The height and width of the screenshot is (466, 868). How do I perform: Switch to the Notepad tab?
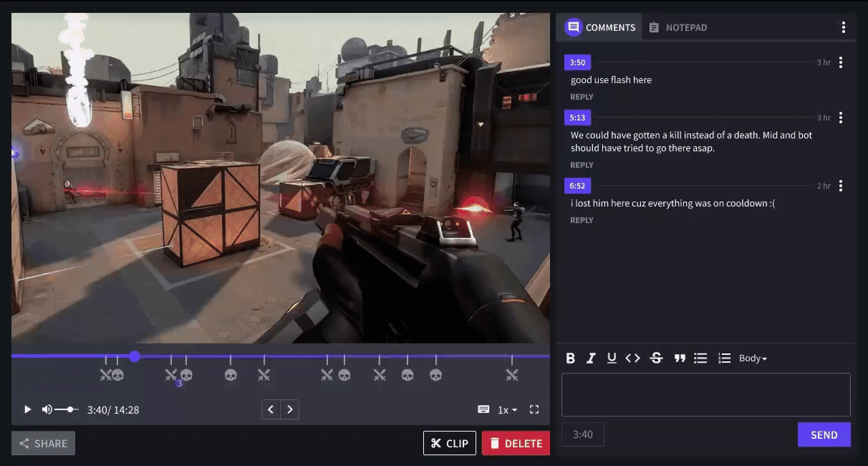click(x=678, y=27)
